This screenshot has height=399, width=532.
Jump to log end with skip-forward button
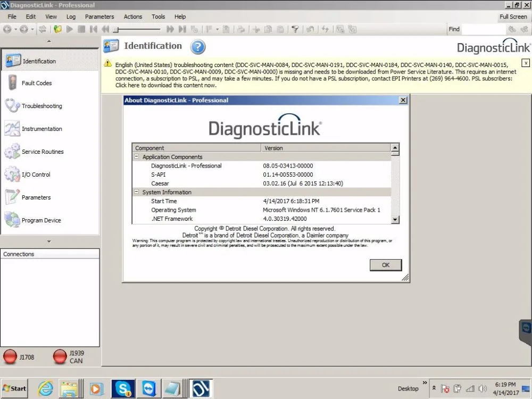182,29
